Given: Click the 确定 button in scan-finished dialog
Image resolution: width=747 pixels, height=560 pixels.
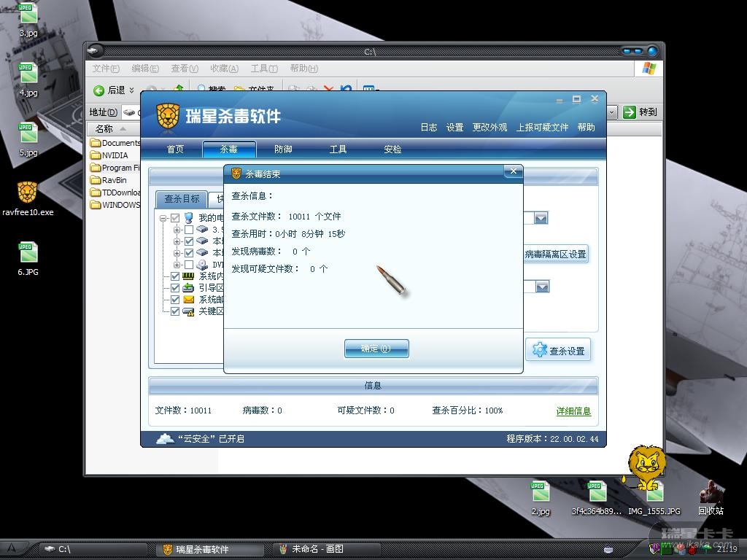Looking at the screenshot, I should 376,349.
